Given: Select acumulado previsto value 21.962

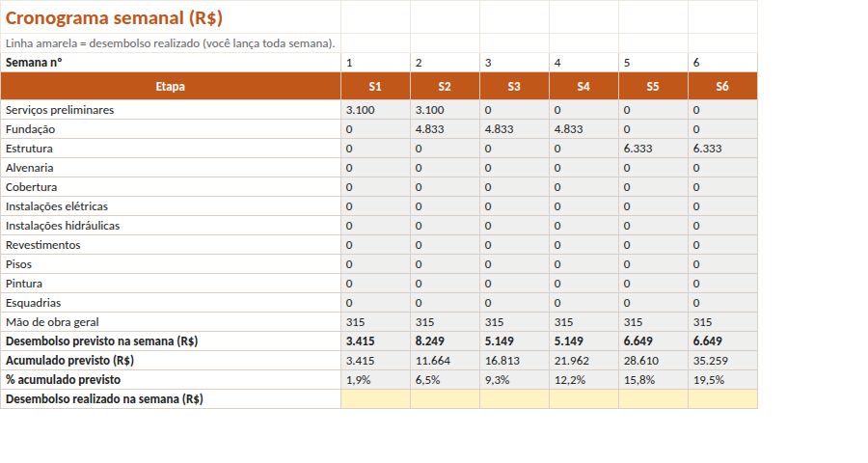Looking at the screenshot, I should pyautogui.click(x=583, y=361).
